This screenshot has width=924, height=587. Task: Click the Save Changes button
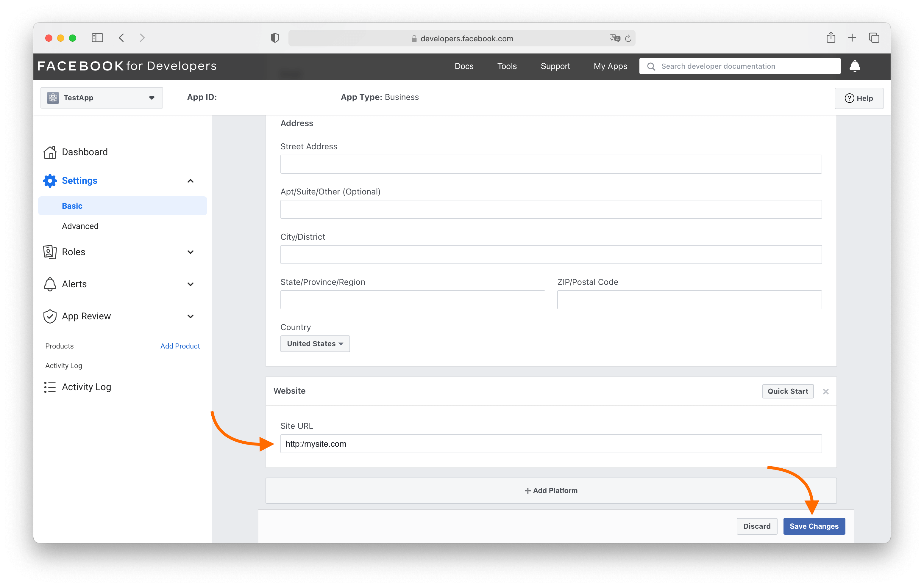814,526
